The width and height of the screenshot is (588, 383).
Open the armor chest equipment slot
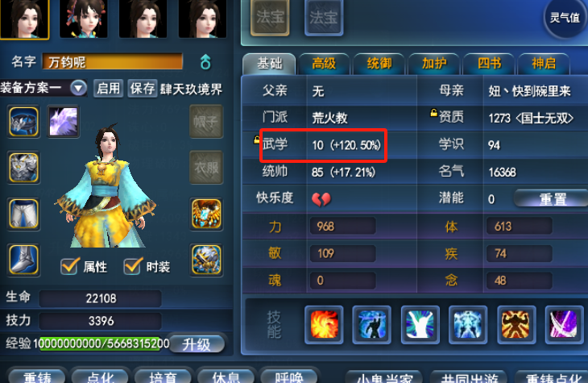pos(23,168)
